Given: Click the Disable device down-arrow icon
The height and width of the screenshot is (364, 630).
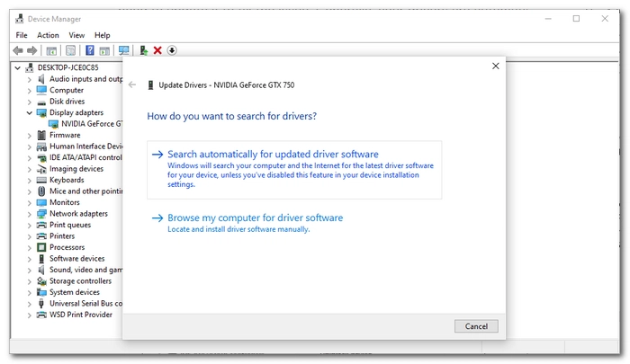Looking at the screenshot, I should tap(172, 50).
